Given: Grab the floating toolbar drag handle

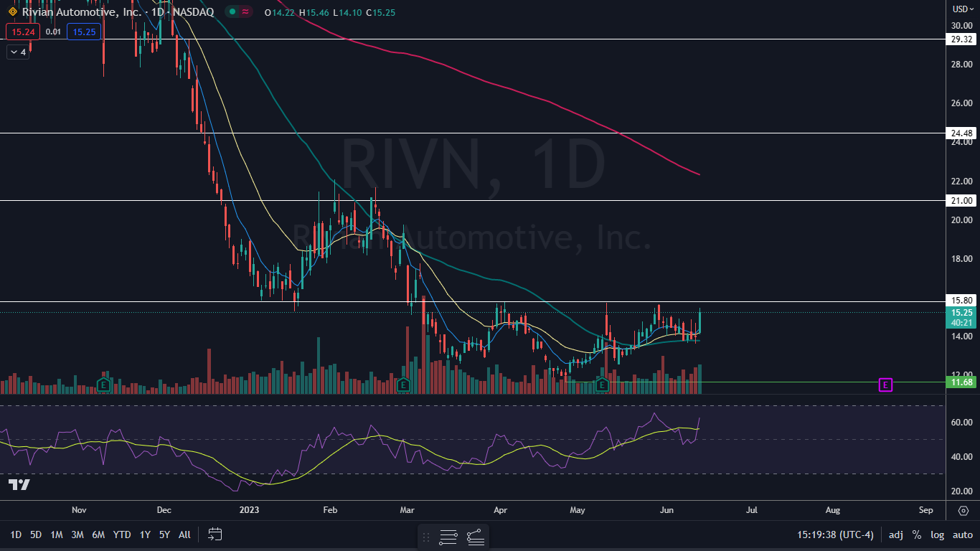Looking at the screenshot, I should tap(426, 537).
